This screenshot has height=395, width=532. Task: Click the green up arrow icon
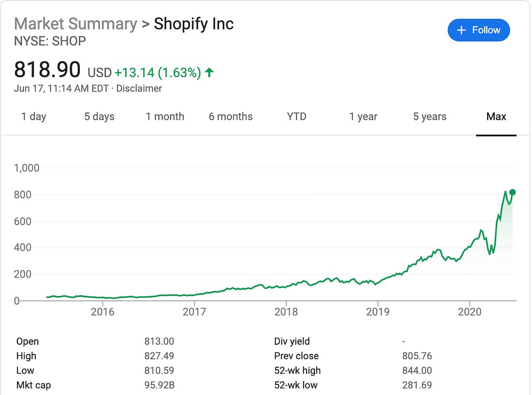[x=209, y=72]
